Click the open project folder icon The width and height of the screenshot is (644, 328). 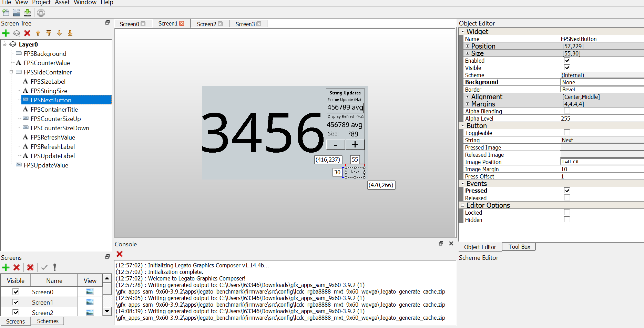click(17, 13)
